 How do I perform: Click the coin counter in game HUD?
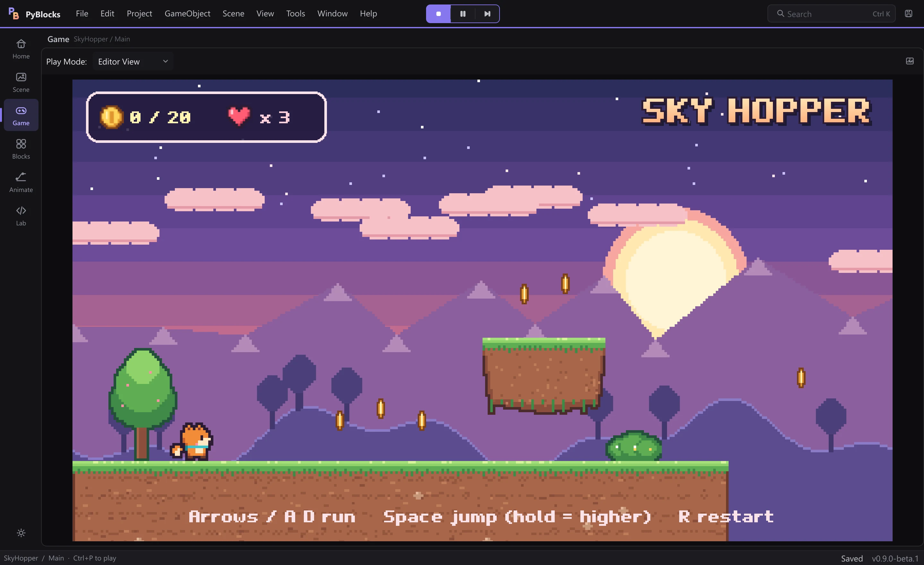click(x=146, y=117)
